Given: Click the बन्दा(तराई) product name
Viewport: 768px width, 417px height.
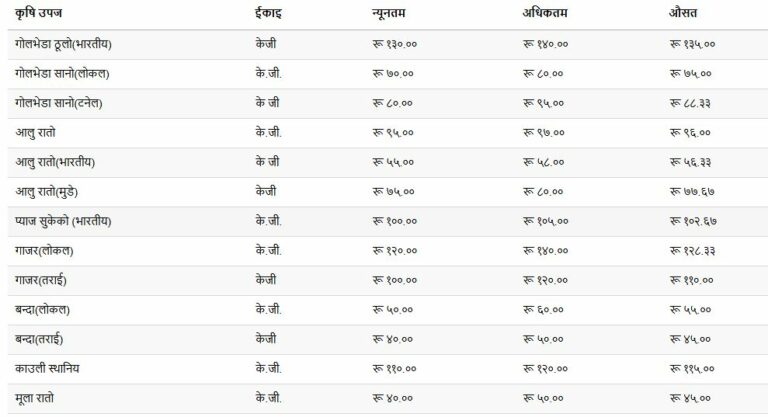Looking at the screenshot, I should click(39, 339).
